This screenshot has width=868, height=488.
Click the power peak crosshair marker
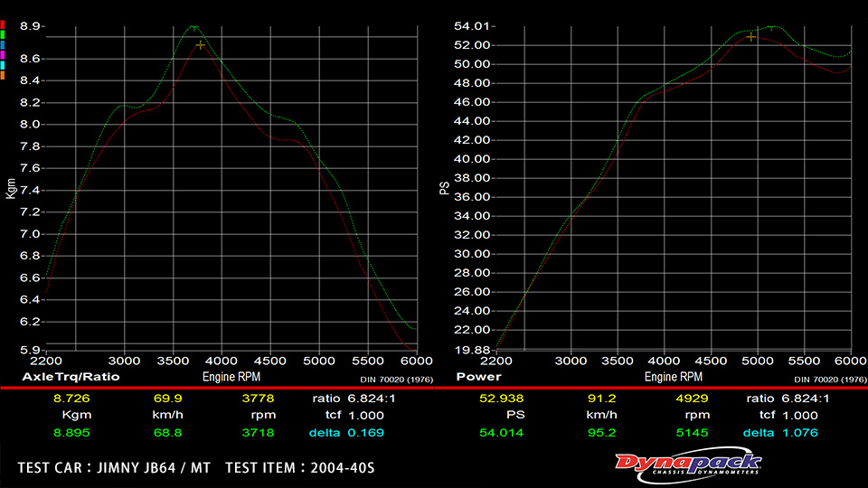751,36
